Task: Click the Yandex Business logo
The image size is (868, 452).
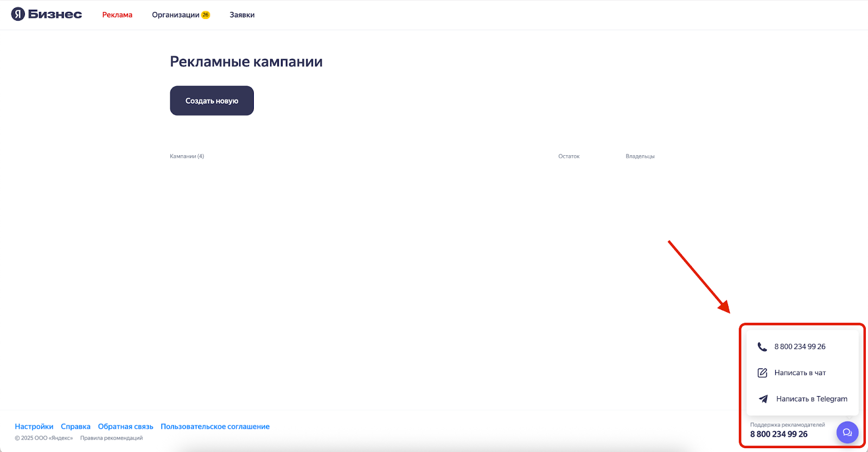Action: 47,15
